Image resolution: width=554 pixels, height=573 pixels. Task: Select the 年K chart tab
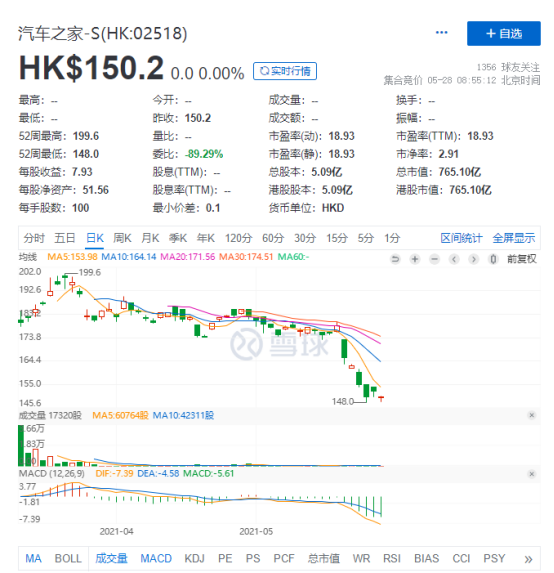tap(206, 238)
